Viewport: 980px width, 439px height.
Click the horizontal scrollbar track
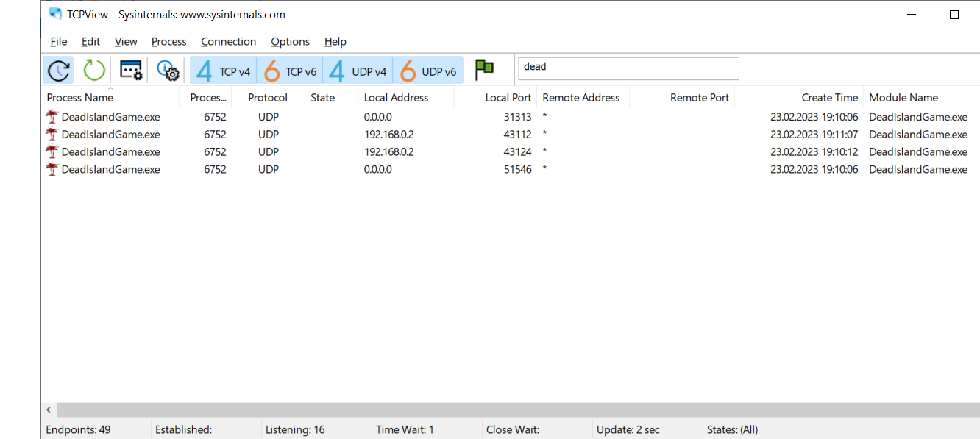click(518, 410)
